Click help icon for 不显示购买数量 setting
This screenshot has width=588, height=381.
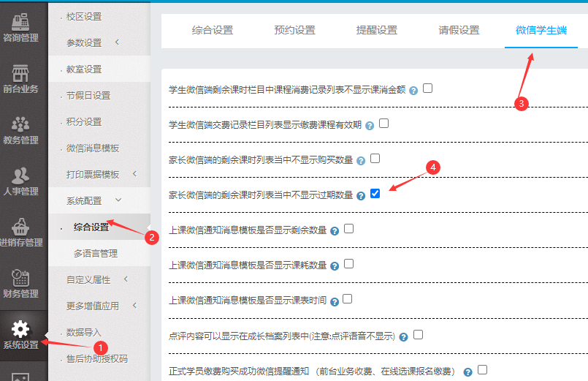(361, 161)
